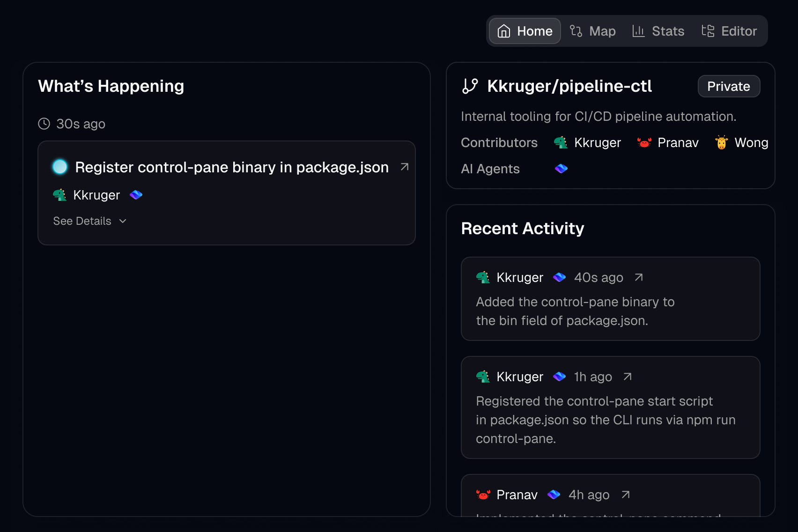The image size is (798, 532).
Task: Click 'Internal tooling for CI/CD pipeline automation' description
Action: [598, 116]
